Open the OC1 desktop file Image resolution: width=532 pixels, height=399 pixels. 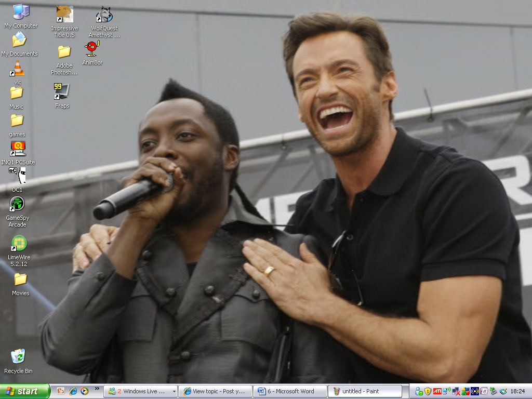tap(17, 176)
